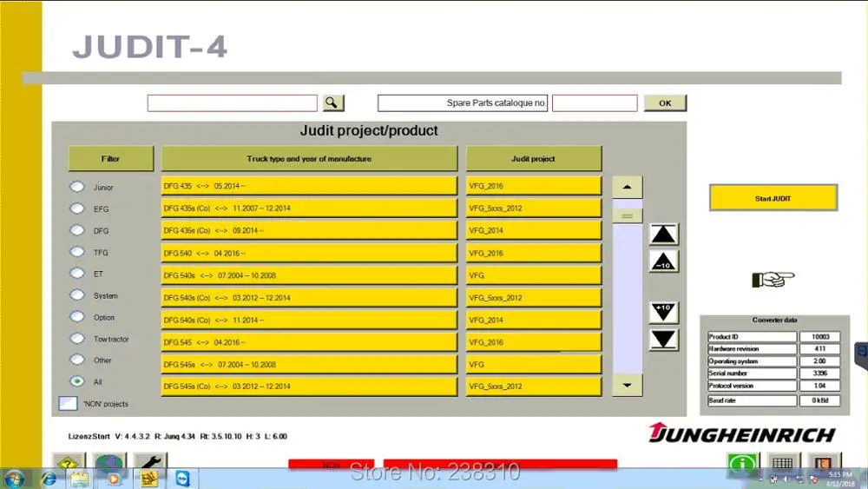Select the ET filter radio button
Viewport: 868px width, 489px height.
[77, 273]
